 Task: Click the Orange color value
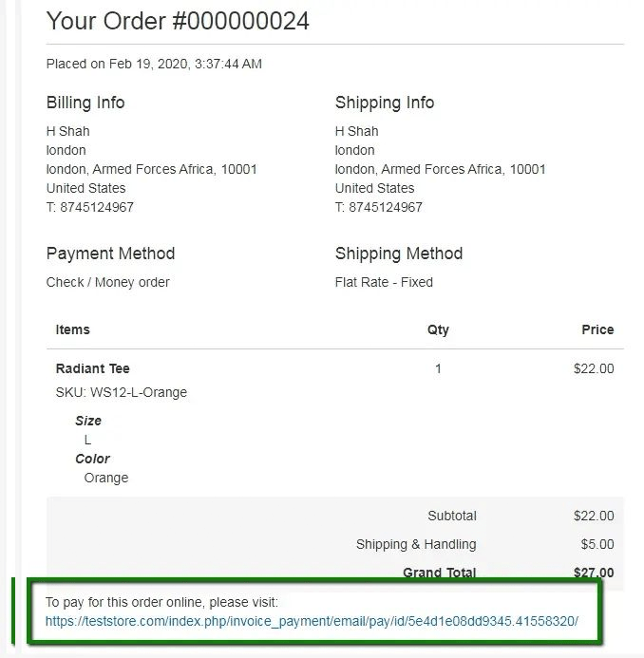tap(106, 478)
